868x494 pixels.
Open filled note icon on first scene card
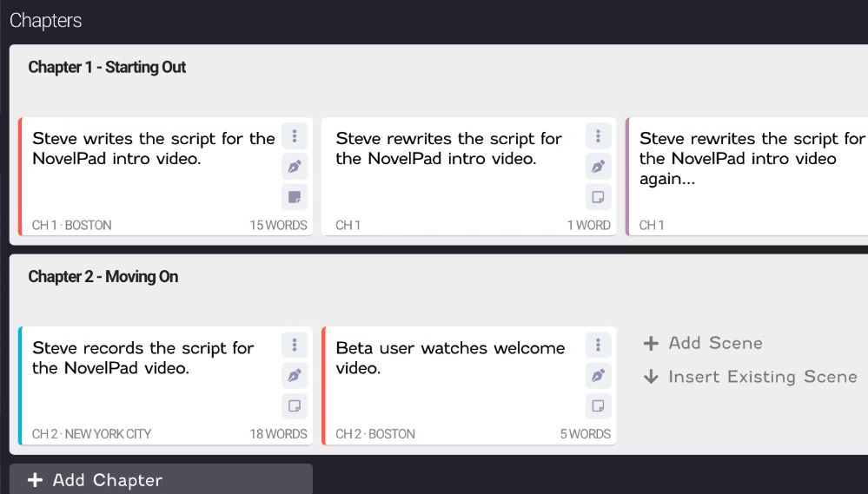point(295,196)
